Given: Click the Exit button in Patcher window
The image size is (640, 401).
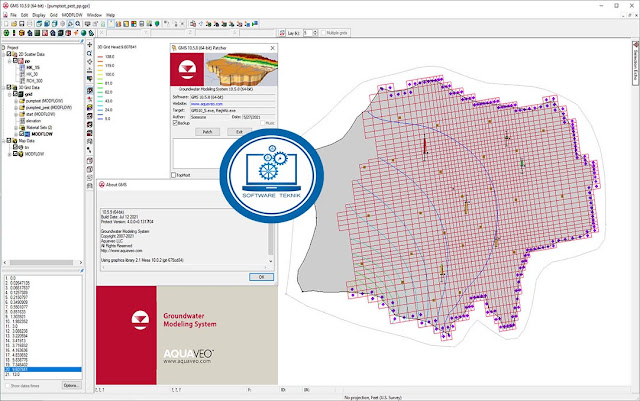Looking at the screenshot, I should [x=239, y=132].
